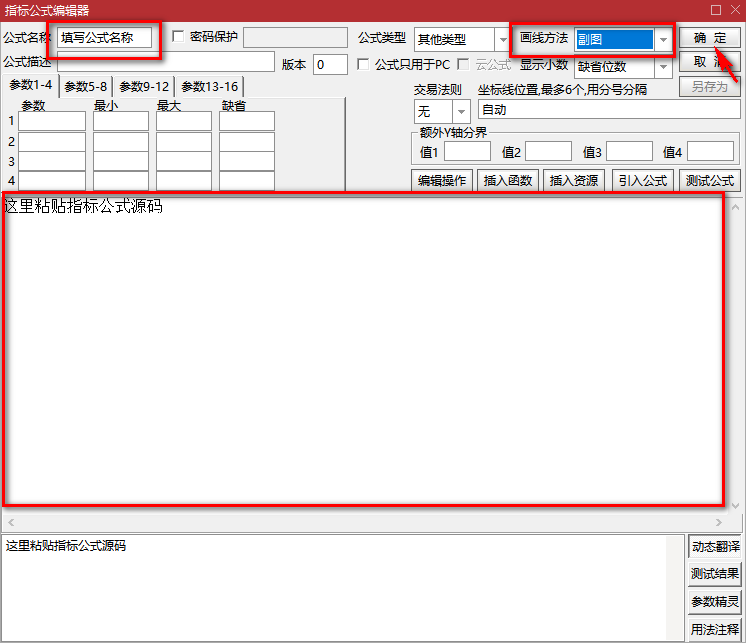The height and width of the screenshot is (643, 746).
Task: Click the 插入资源 button
Action: pyautogui.click(x=574, y=180)
